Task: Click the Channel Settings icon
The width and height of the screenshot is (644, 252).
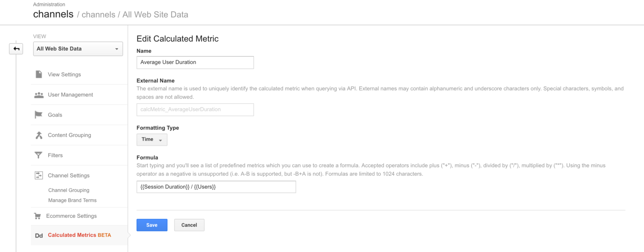Action: (x=39, y=175)
